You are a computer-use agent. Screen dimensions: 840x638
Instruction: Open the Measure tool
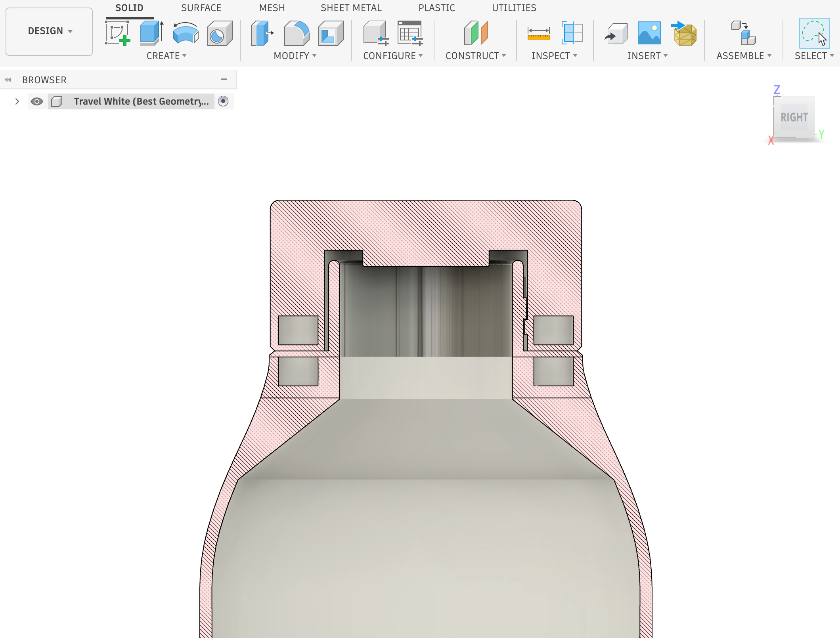click(x=538, y=33)
